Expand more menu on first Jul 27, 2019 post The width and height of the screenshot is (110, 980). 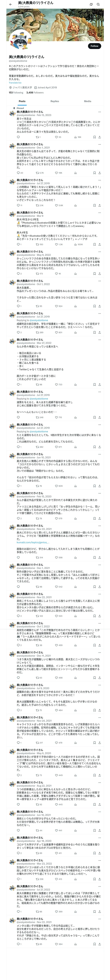[x=99, y=180]
